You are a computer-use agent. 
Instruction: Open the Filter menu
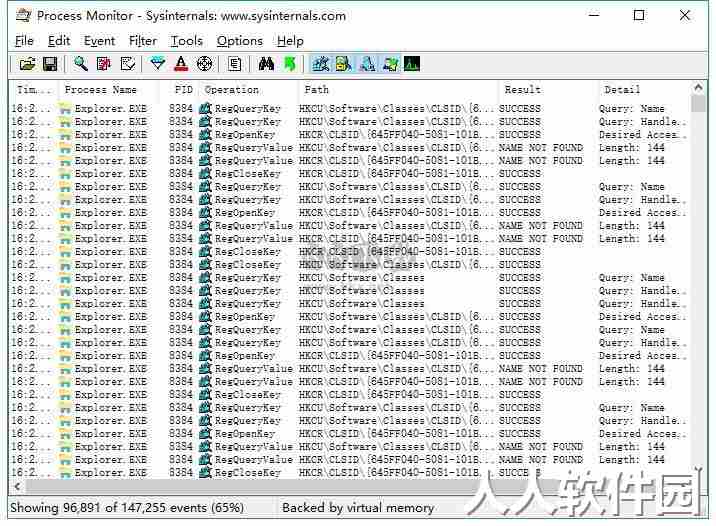tap(143, 41)
